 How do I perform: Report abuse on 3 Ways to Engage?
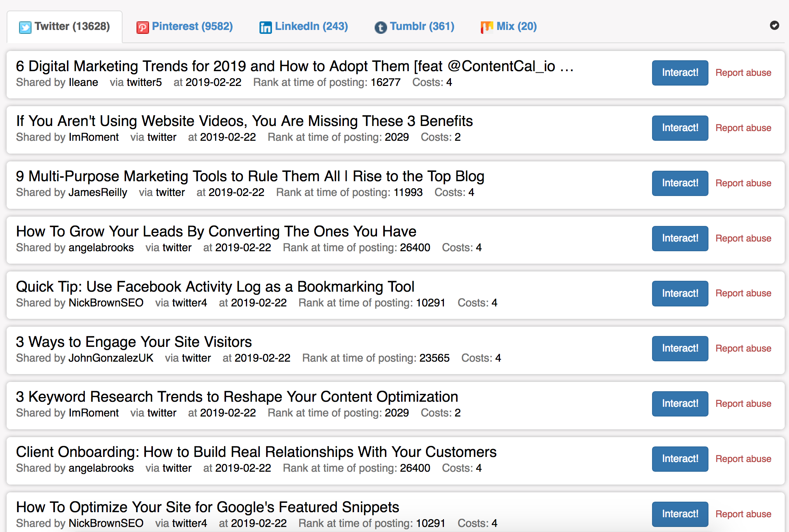743,348
